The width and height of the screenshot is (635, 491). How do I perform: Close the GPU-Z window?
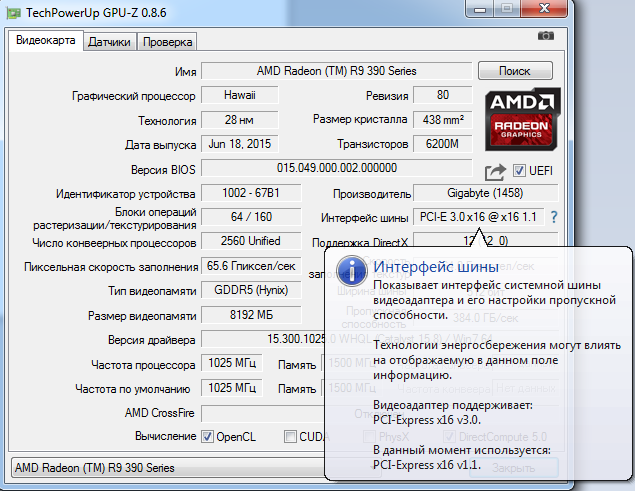click(545, 8)
